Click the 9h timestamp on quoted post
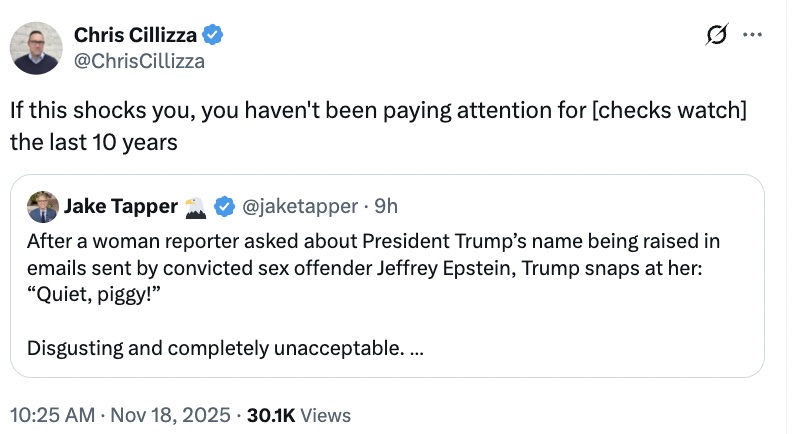 click(384, 207)
